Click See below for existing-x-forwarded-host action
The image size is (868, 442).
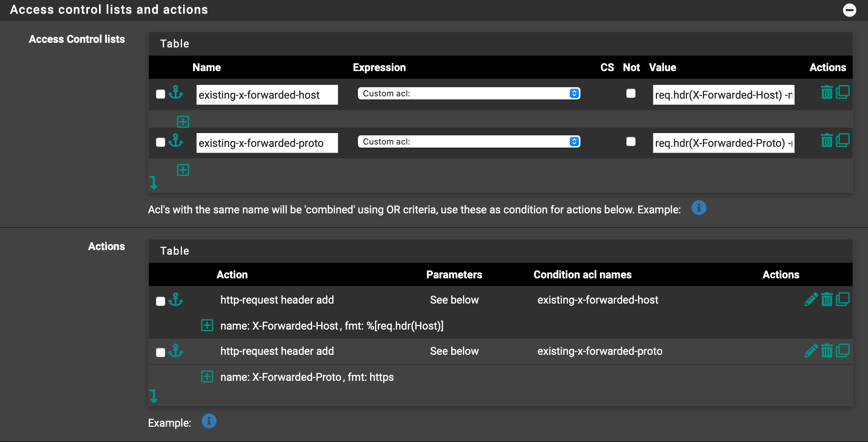(454, 300)
